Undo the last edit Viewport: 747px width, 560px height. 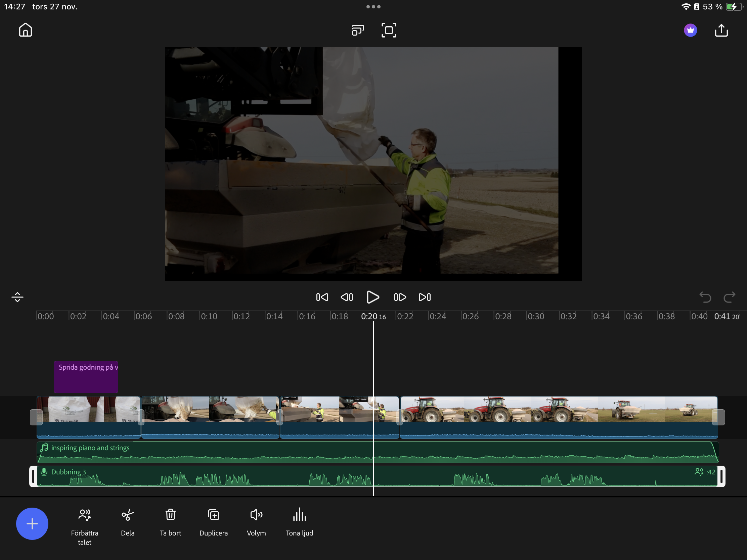pyautogui.click(x=705, y=297)
